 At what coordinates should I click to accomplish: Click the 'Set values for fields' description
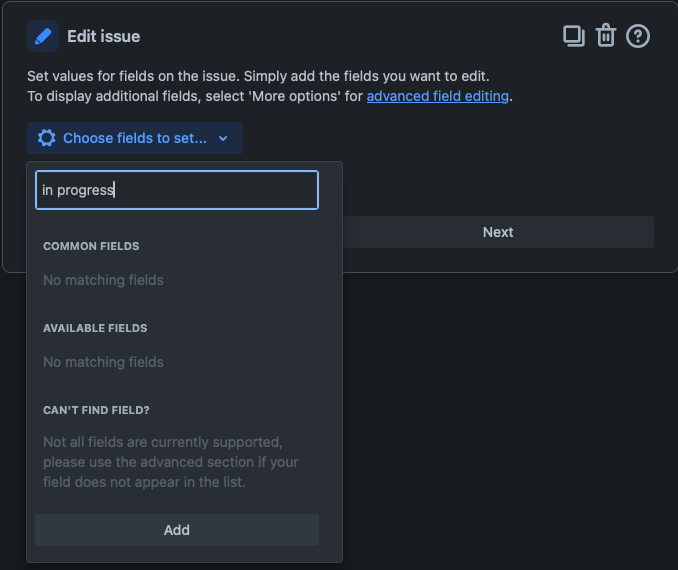click(x=258, y=76)
